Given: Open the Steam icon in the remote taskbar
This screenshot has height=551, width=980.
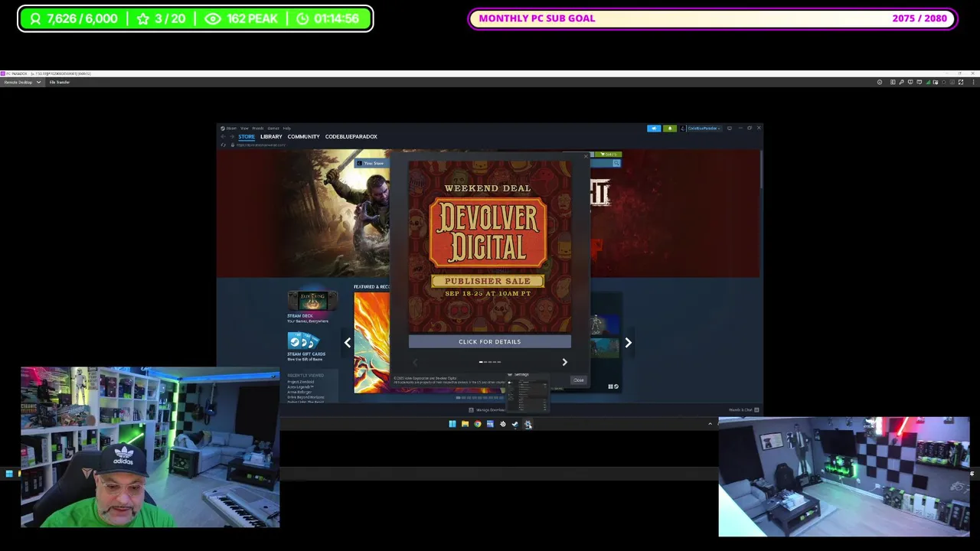Looking at the screenshot, I should (515, 424).
